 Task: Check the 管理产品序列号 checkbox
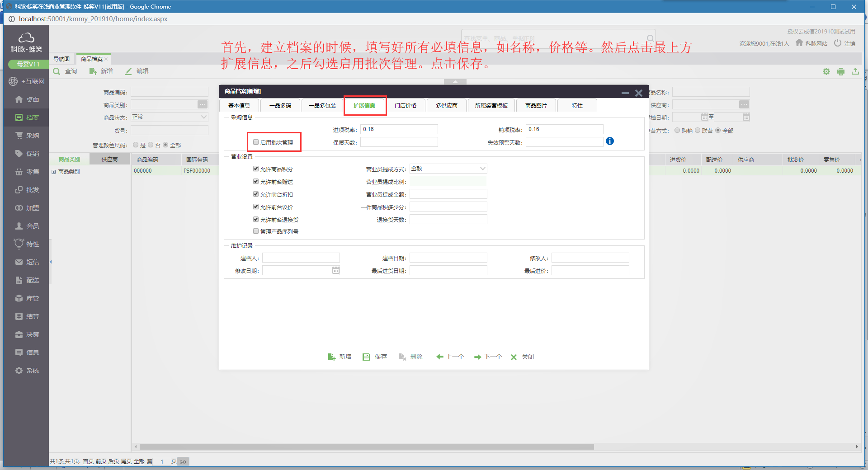[x=256, y=231]
